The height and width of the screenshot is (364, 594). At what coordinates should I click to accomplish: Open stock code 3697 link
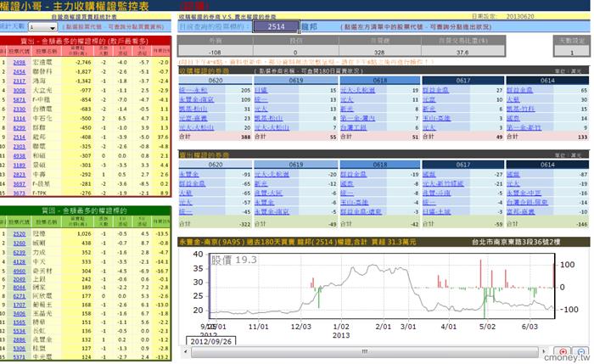tap(20, 184)
